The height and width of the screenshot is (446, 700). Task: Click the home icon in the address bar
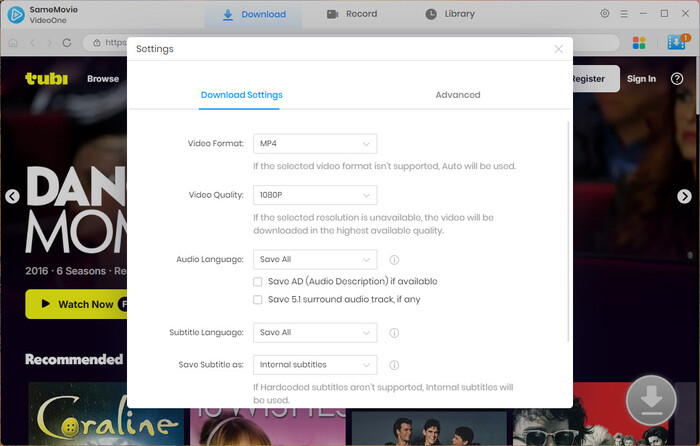[12, 43]
